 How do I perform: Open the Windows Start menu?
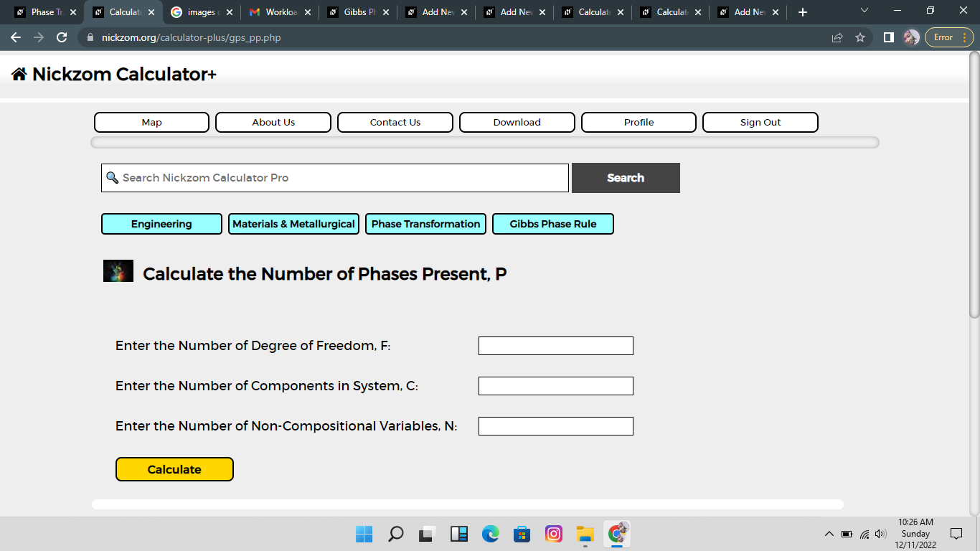(364, 534)
